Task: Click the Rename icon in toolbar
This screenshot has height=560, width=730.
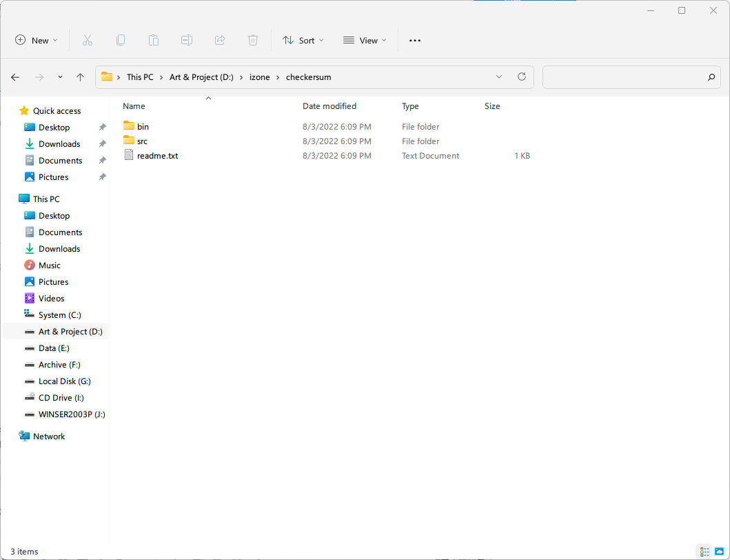Action: [187, 41]
